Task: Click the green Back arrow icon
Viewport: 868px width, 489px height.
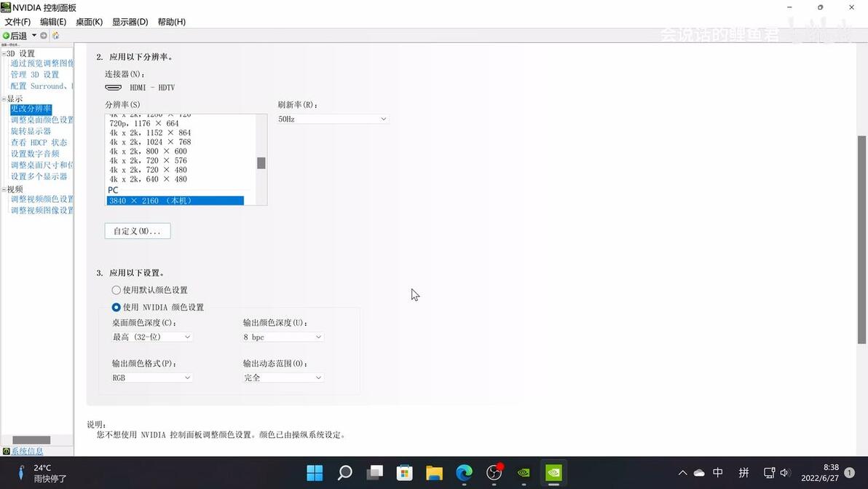Action: 6,36
